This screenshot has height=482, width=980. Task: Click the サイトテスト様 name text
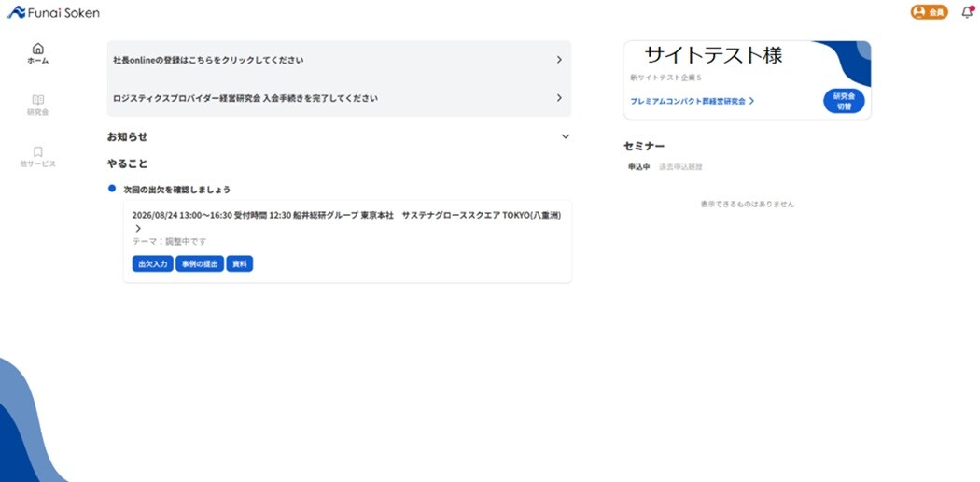(713, 56)
